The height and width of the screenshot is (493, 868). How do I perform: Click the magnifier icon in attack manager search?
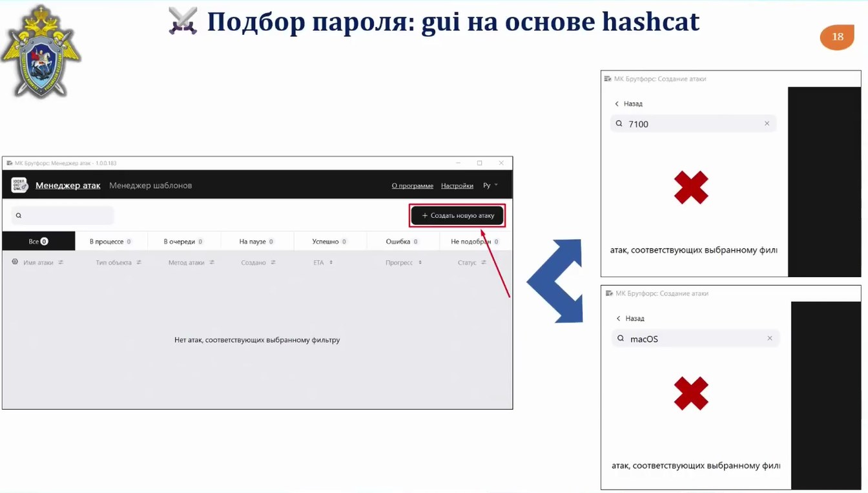click(19, 215)
